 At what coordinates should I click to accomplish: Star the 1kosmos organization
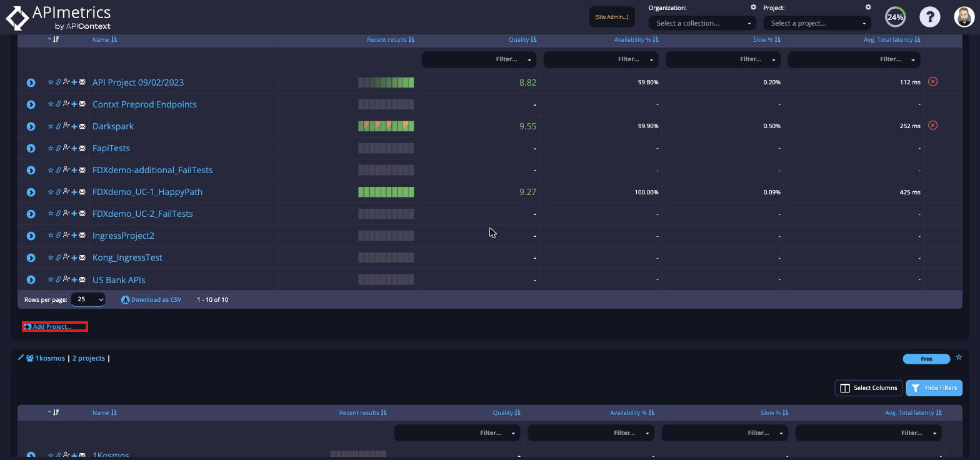pos(958,357)
